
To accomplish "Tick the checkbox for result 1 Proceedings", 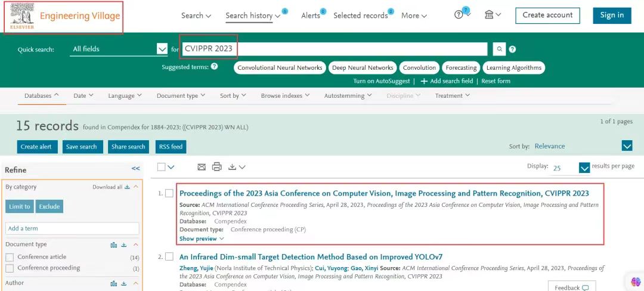I will [169, 193].
